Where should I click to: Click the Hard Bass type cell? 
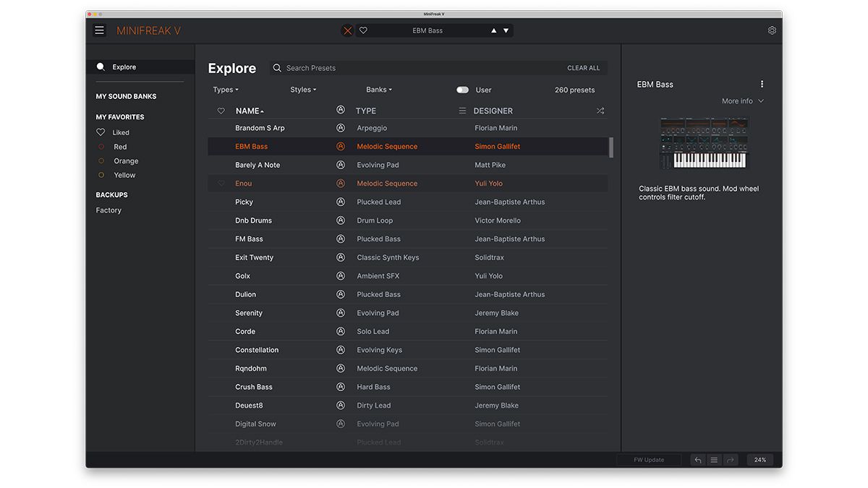(373, 387)
